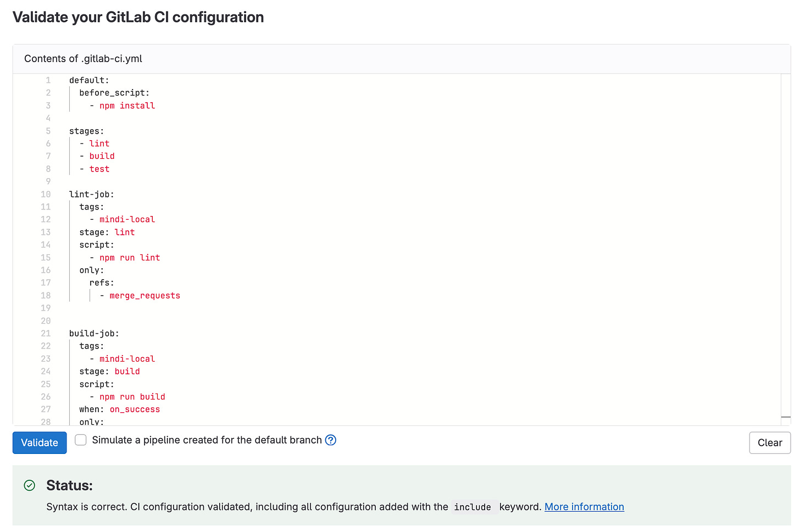The image size is (800, 532).
Task: Enable the default branch pipeline simulation checkbox
Action: click(x=80, y=440)
